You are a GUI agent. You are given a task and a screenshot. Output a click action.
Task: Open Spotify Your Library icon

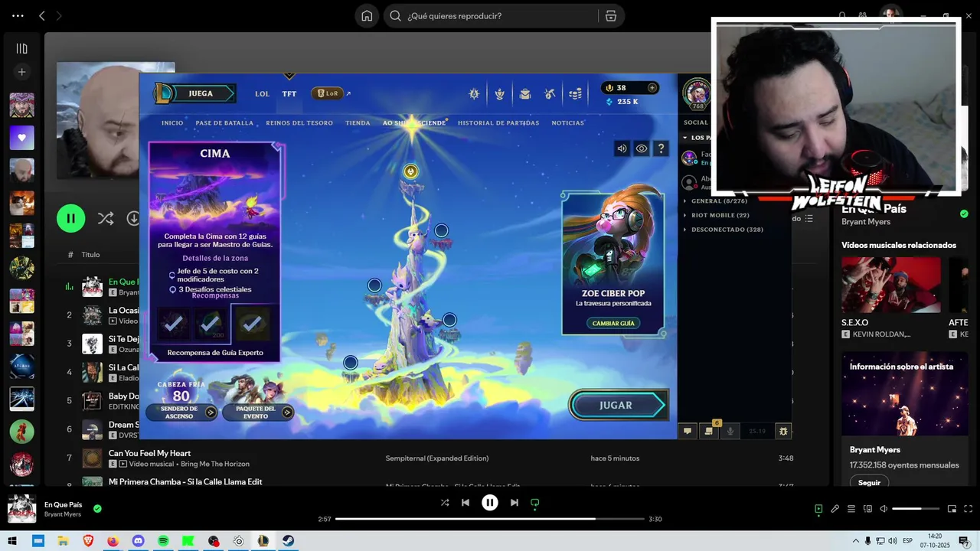(x=21, y=48)
